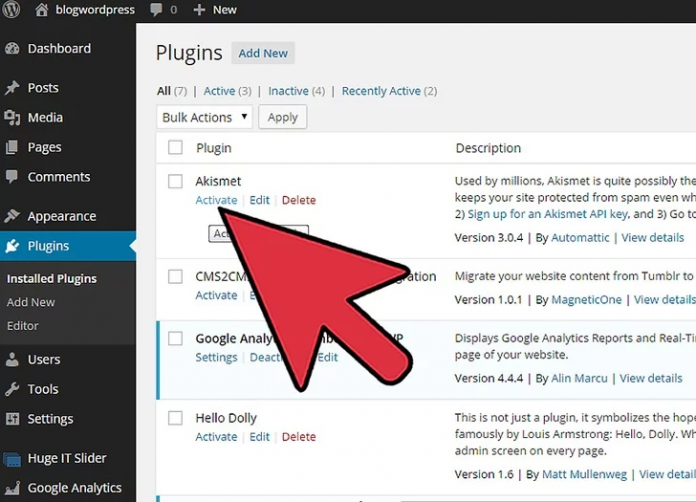Expand the New content menu in admin bar
Viewport: 696px width, 502px height.
(215, 10)
